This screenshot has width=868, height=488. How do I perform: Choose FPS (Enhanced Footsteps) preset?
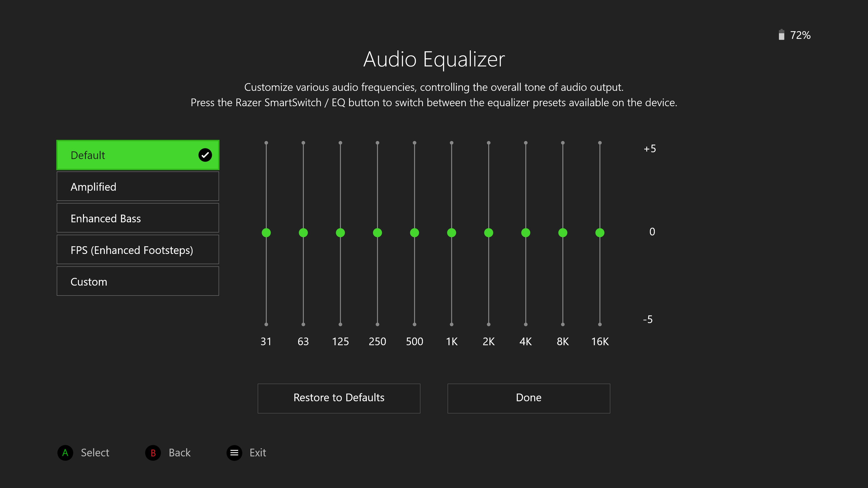point(137,250)
